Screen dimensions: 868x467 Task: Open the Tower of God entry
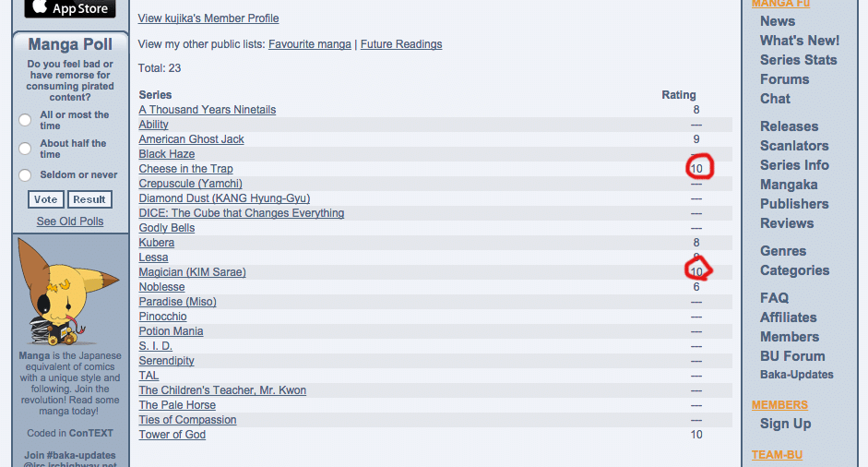(x=172, y=435)
